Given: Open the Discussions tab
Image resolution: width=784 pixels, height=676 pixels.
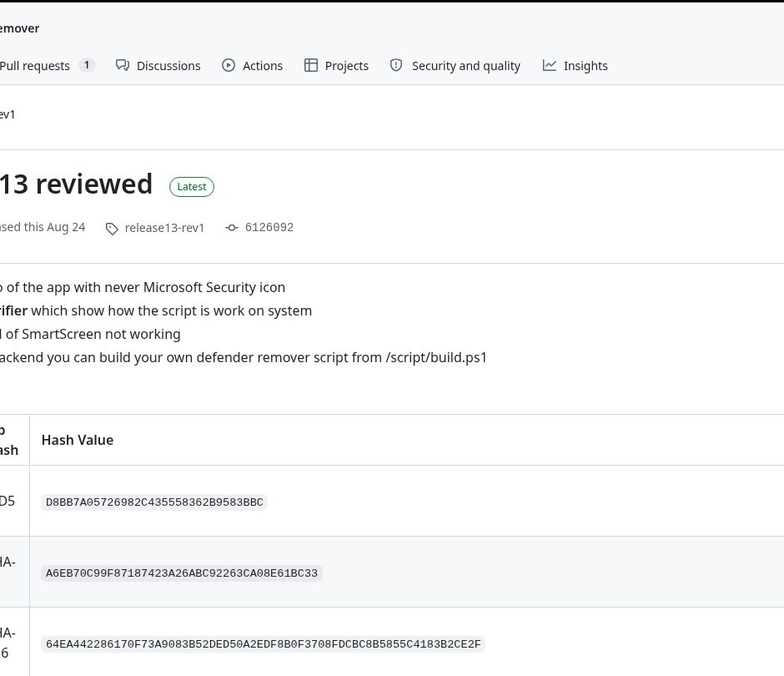Looking at the screenshot, I should [x=158, y=66].
